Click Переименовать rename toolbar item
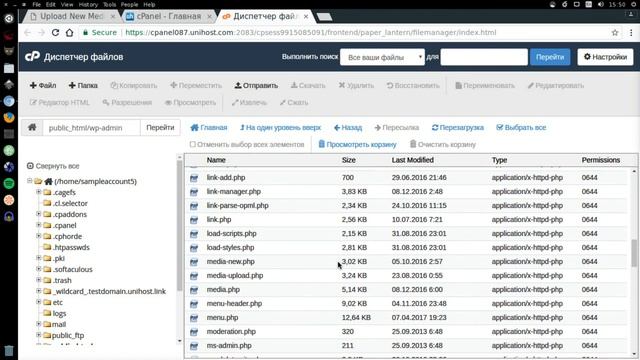The image size is (640, 360). pos(485,85)
